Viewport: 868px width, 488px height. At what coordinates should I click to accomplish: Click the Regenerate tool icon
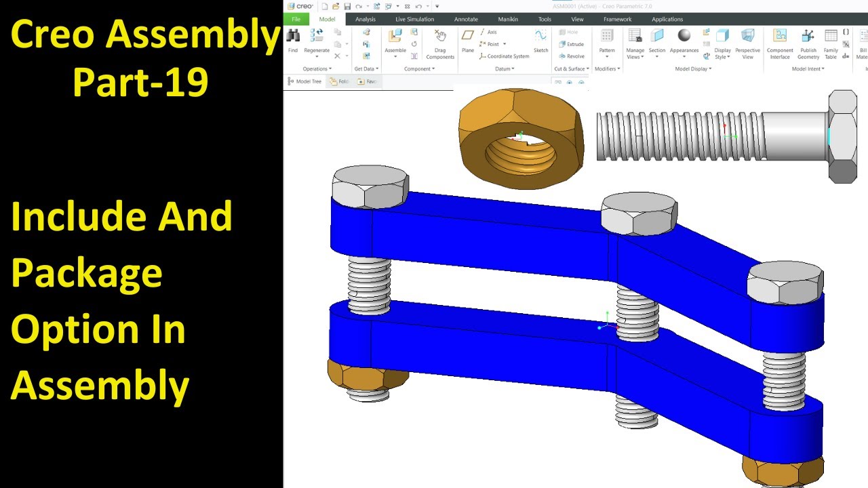point(317,37)
